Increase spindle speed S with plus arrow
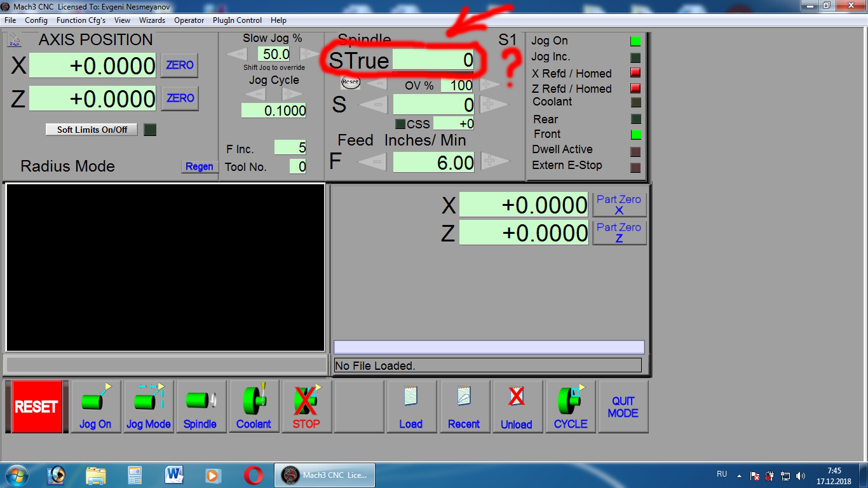This screenshot has width=868, height=488. click(x=494, y=104)
